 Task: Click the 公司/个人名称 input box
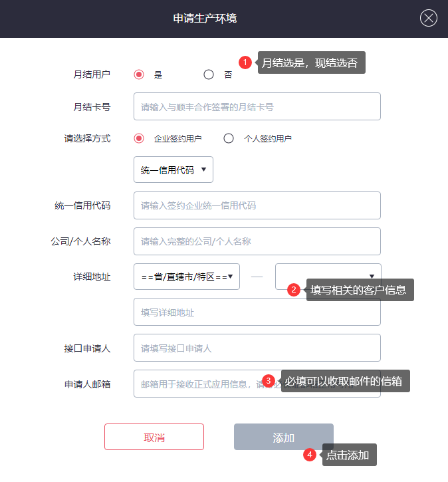[257, 241]
